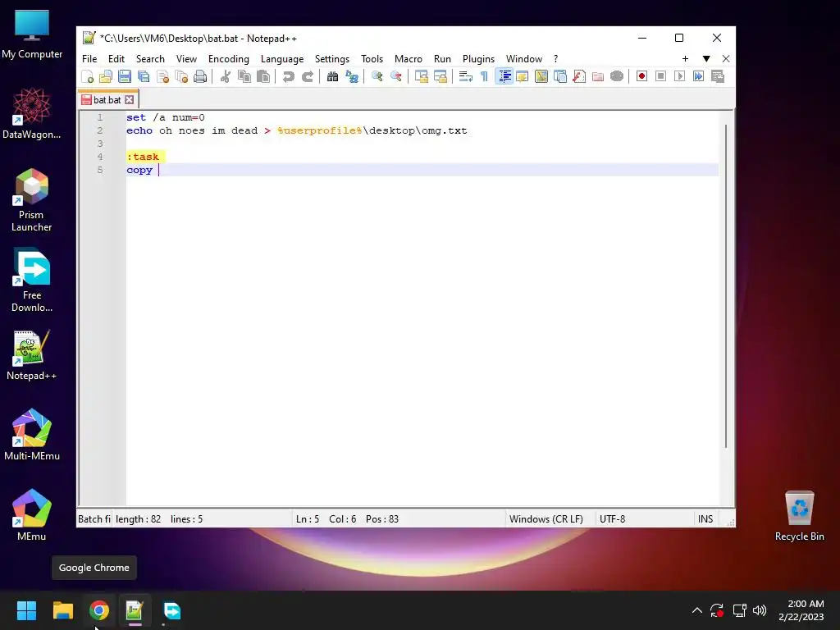Toggle the Show Indent Guide icon
Viewport: 840px width, 630px height.
504,76
